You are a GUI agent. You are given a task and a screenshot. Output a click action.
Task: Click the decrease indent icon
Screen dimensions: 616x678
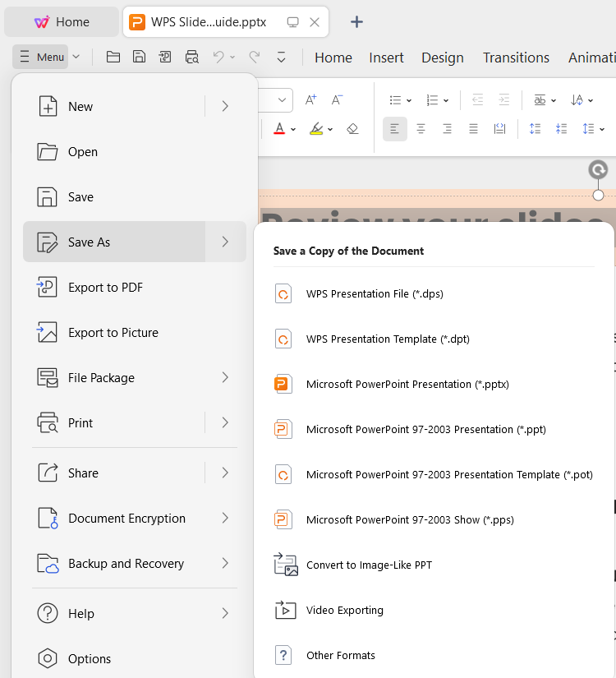[478, 100]
